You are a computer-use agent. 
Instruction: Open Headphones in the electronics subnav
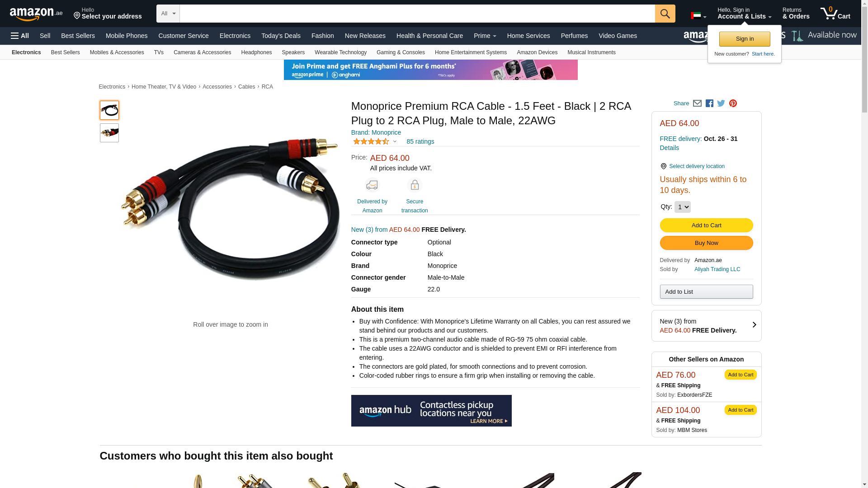pyautogui.click(x=256, y=52)
